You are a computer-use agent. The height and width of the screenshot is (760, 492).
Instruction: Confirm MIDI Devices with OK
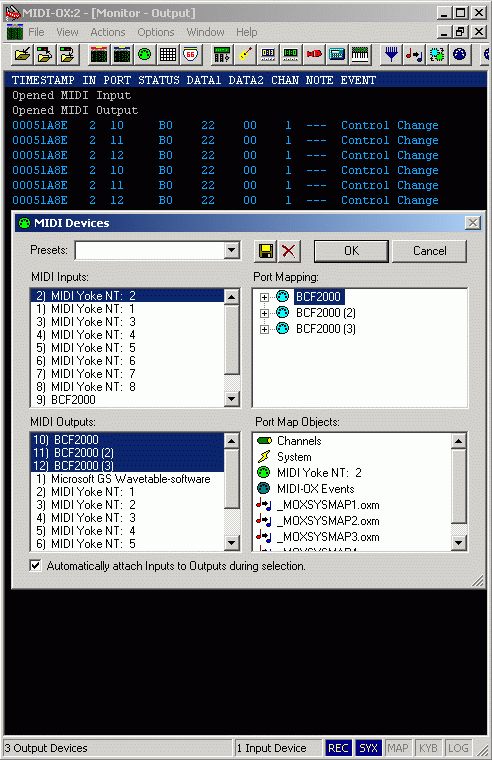(x=351, y=251)
